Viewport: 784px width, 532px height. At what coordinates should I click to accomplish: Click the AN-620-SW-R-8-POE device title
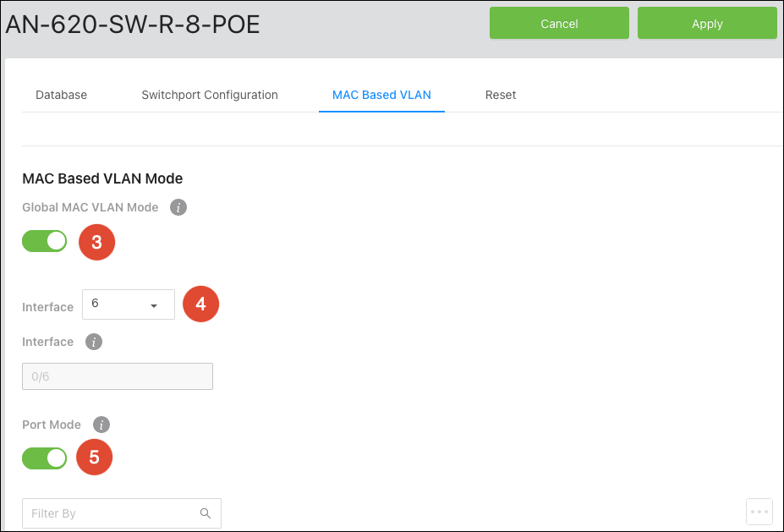[133, 24]
